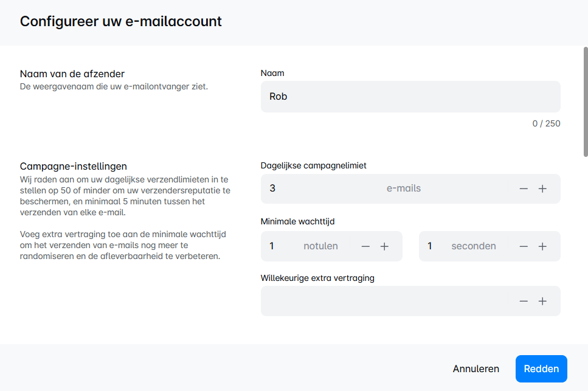The height and width of the screenshot is (391, 588).
Task: Click the Naam label above the field
Action: [272, 73]
